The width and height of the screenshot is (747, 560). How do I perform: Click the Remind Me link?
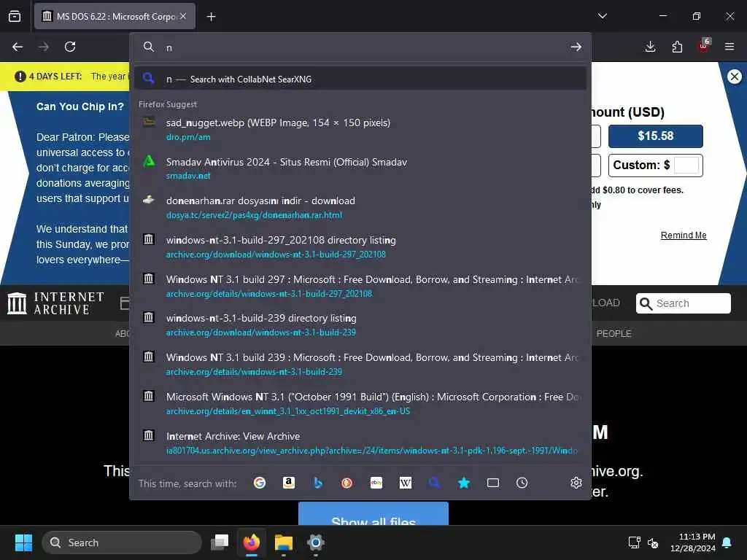coord(683,236)
